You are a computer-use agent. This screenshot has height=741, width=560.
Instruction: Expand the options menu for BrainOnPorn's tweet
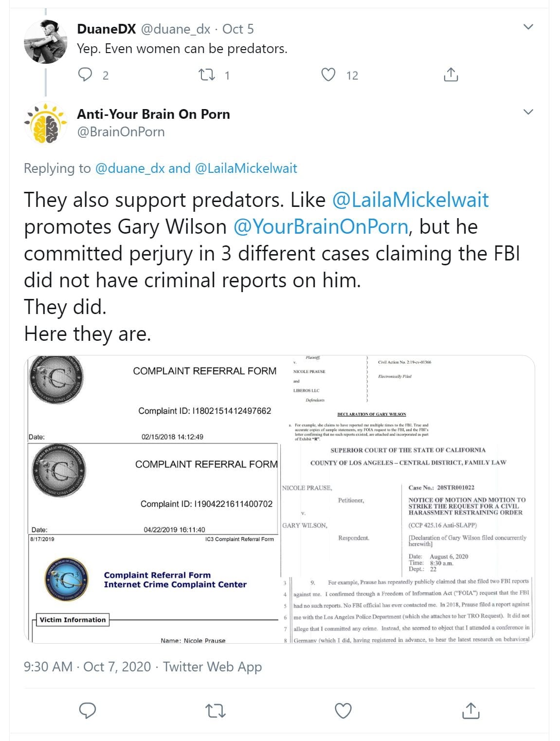pos(528,112)
